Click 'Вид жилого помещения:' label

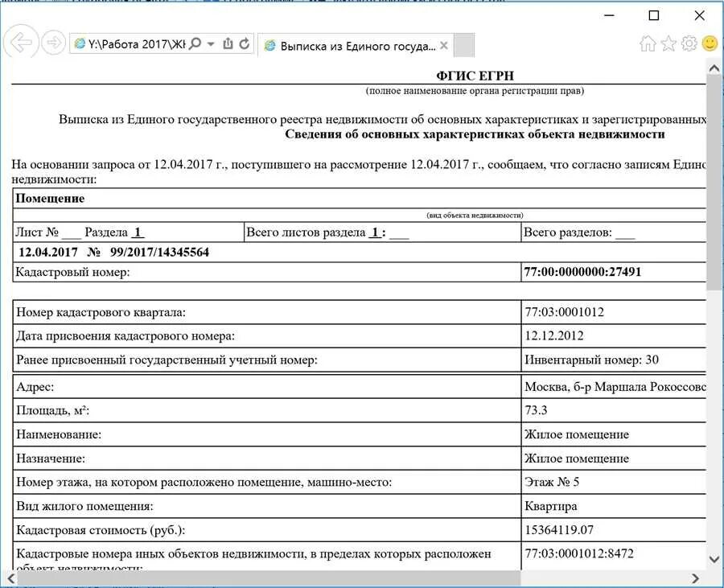[x=84, y=506]
